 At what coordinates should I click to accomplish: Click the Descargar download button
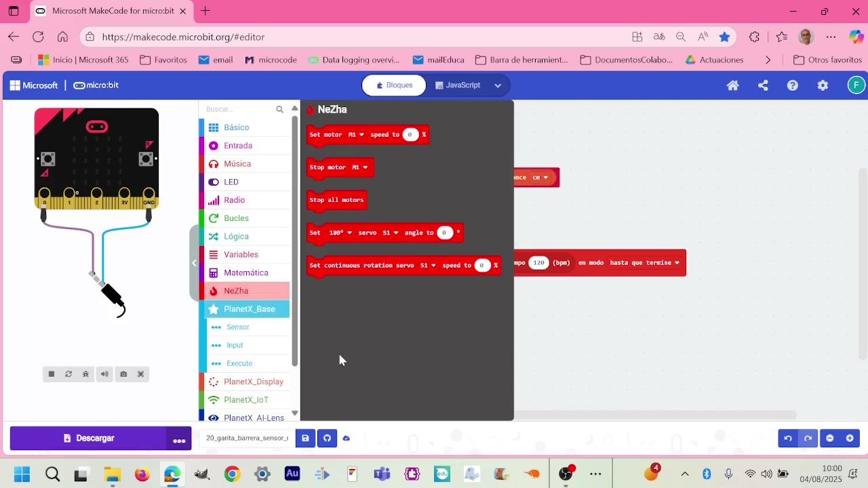[x=88, y=439]
